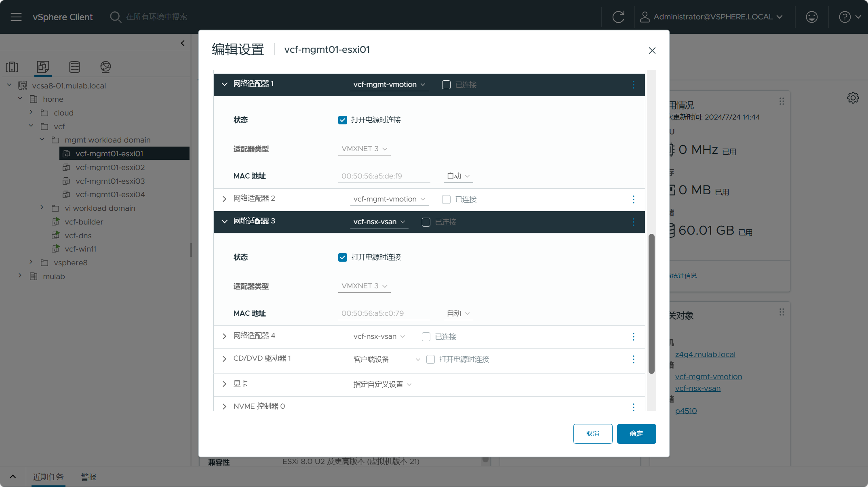Open more actions for network adapter 4
This screenshot has width=868, height=487.
point(633,337)
